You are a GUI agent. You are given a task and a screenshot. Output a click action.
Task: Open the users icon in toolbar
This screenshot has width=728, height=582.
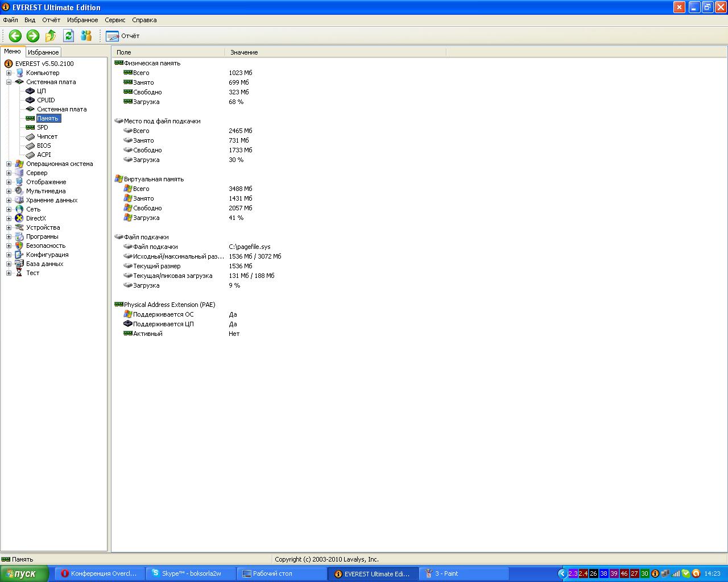click(86, 36)
